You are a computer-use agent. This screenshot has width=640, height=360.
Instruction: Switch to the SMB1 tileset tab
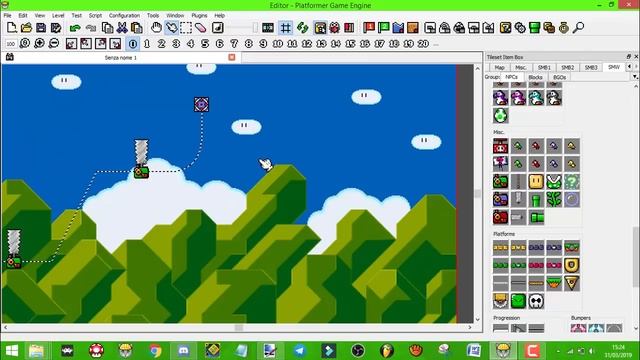[x=544, y=67]
